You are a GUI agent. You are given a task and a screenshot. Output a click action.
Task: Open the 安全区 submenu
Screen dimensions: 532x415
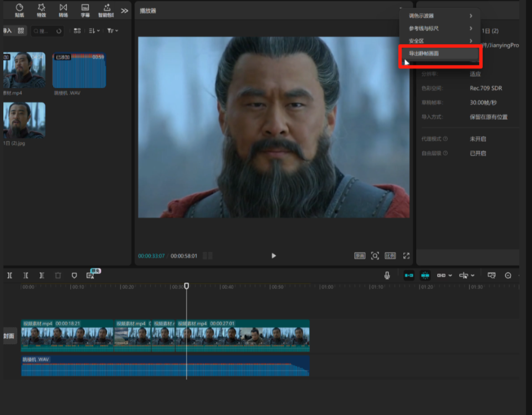tap(440, 41)
